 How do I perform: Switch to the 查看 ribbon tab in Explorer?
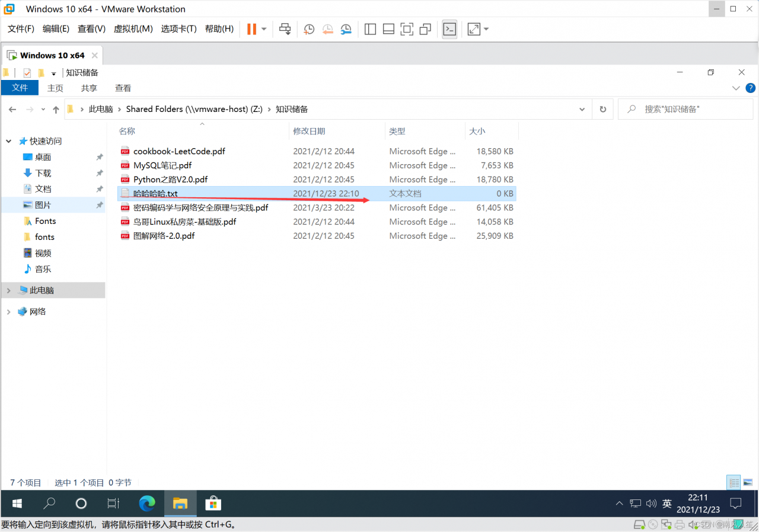coord(123,88)
